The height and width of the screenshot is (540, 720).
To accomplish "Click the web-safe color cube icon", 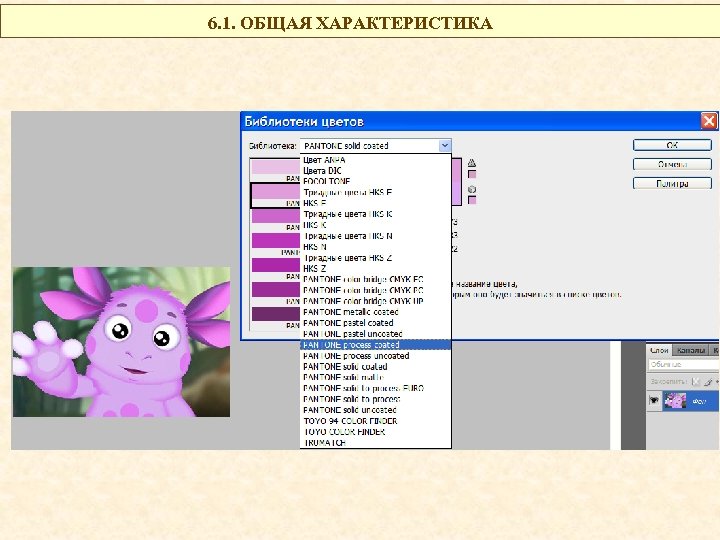I will 472,189.
